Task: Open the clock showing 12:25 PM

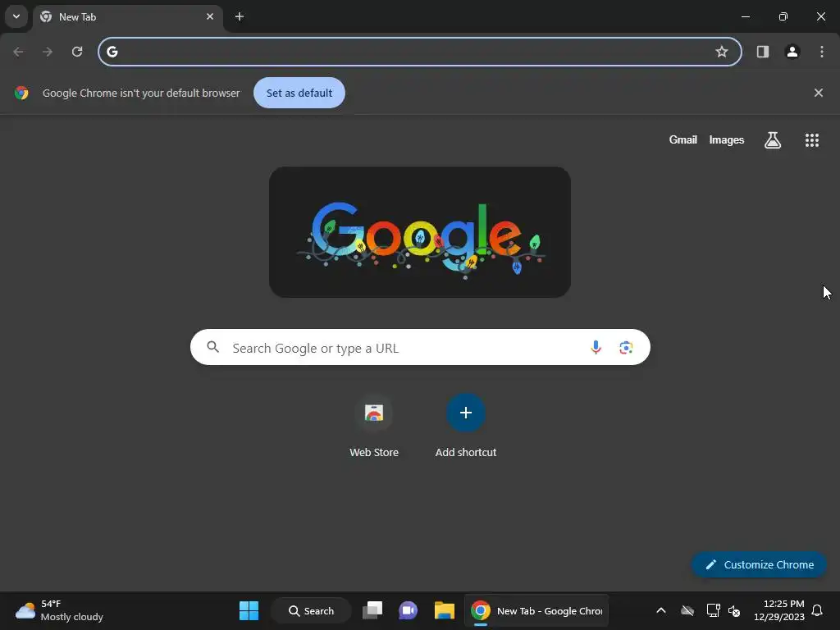Action: click(779, 610)
